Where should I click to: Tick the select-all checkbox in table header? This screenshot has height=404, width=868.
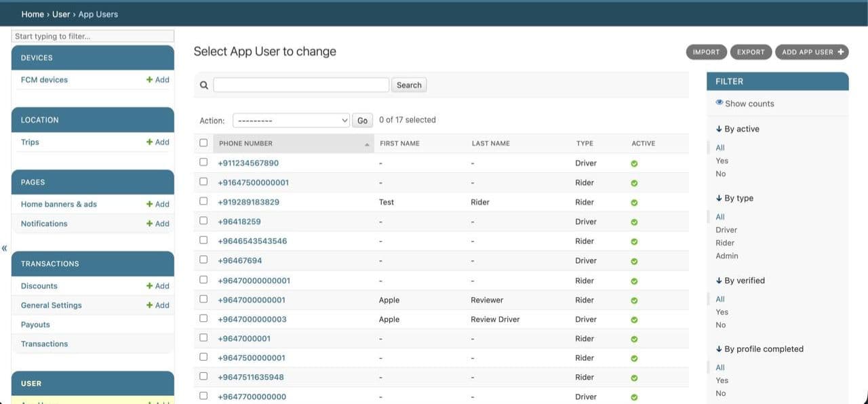click(203, 143)
